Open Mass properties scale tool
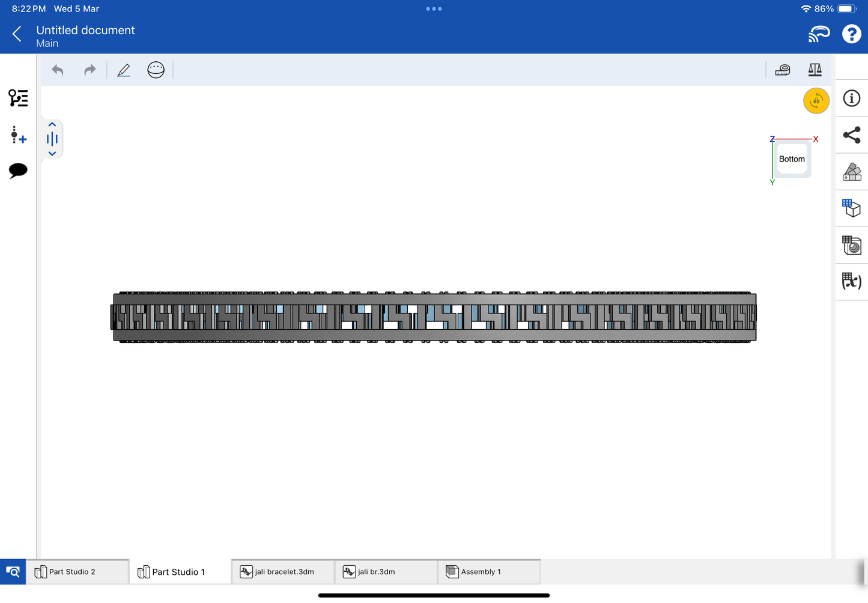The image size is (868, 603). coord(815,70)
